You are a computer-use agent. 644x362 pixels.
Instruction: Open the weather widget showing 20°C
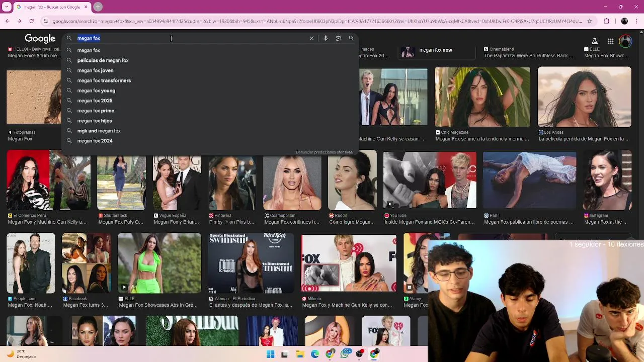click(20, 354)
